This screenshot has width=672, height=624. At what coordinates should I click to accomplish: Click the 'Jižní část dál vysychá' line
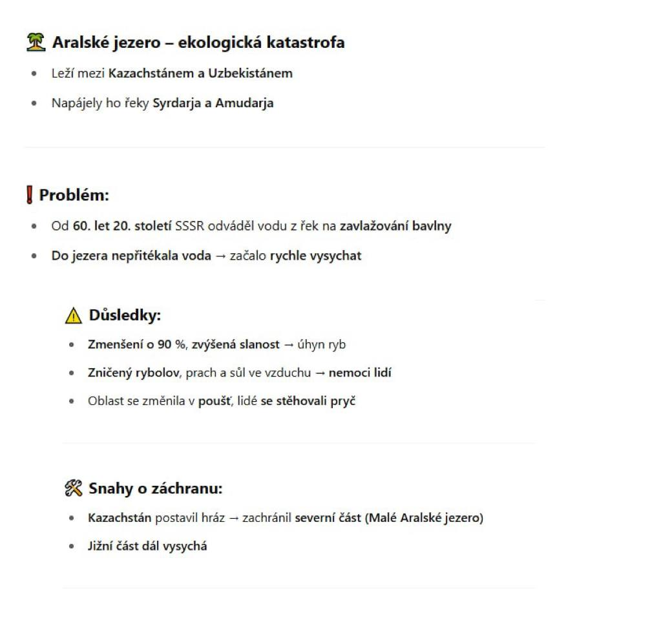coord(147,546)
